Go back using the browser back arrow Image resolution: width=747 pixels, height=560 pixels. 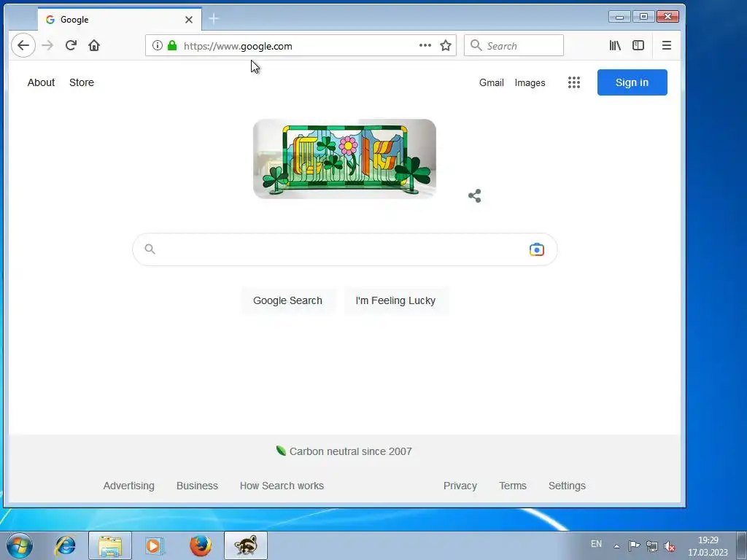click(x=23, y=45)
